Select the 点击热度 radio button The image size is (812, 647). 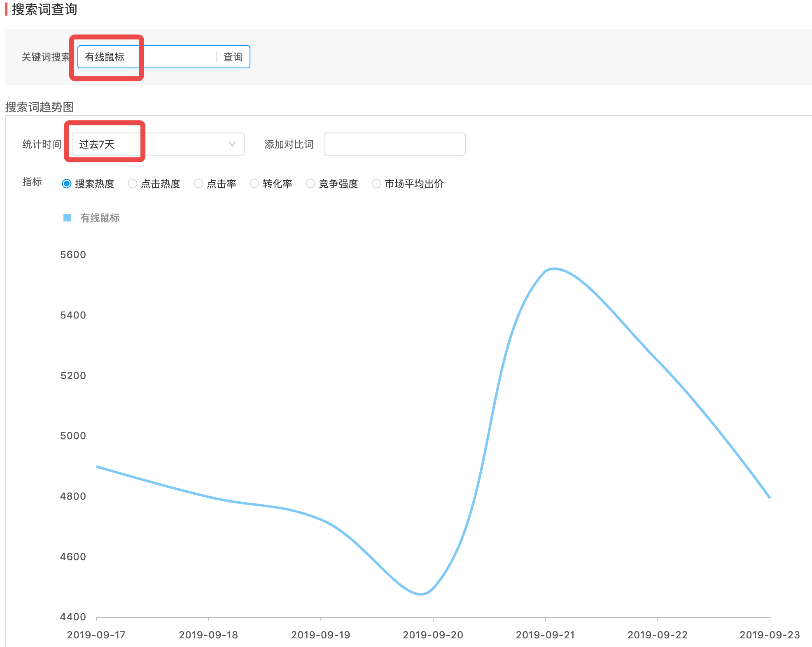(x=133, y=184)
